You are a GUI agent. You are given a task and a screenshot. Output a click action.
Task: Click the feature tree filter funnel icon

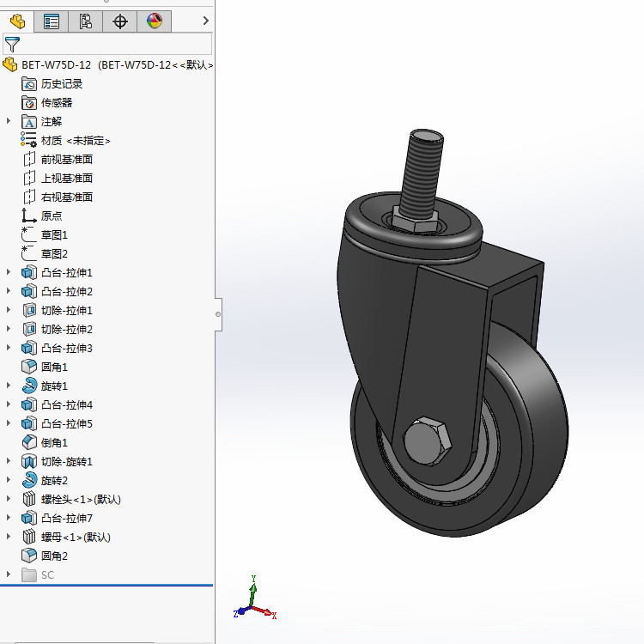click(12, 44)
